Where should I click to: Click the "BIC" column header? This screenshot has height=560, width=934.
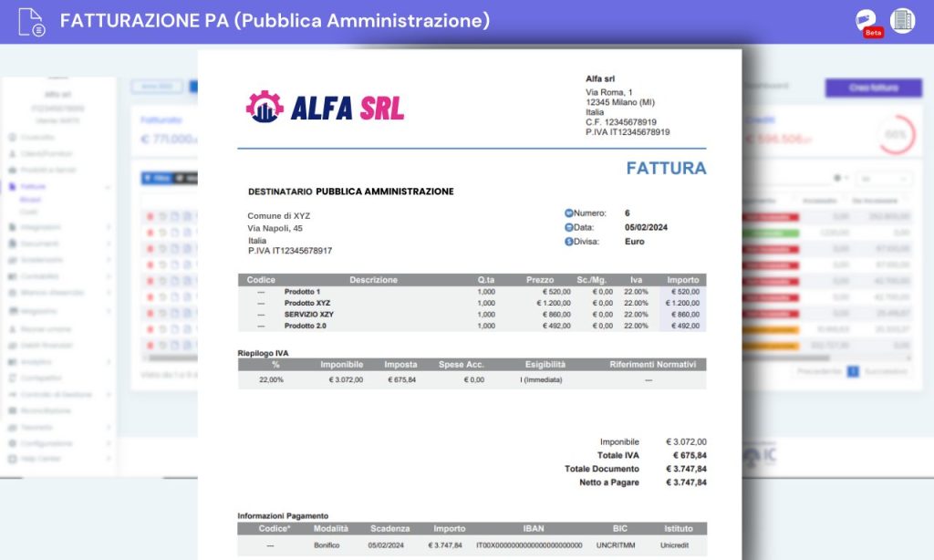619,528
